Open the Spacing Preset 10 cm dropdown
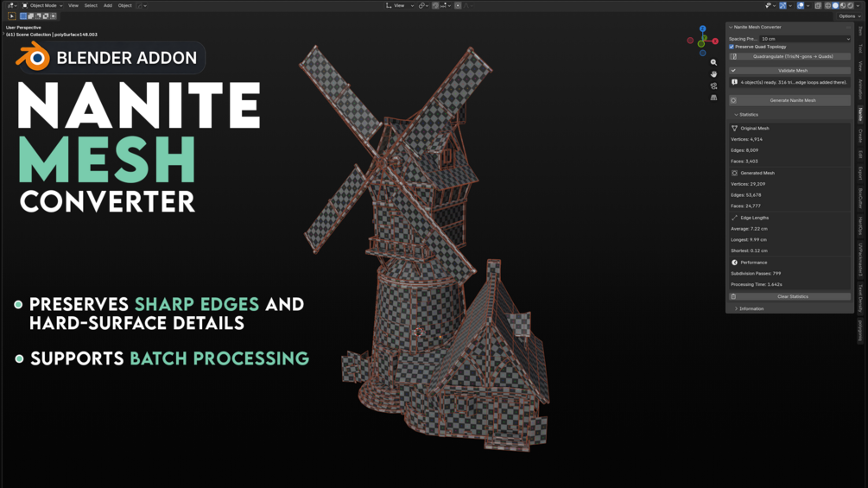868x488 pixels. pos(806,39)
